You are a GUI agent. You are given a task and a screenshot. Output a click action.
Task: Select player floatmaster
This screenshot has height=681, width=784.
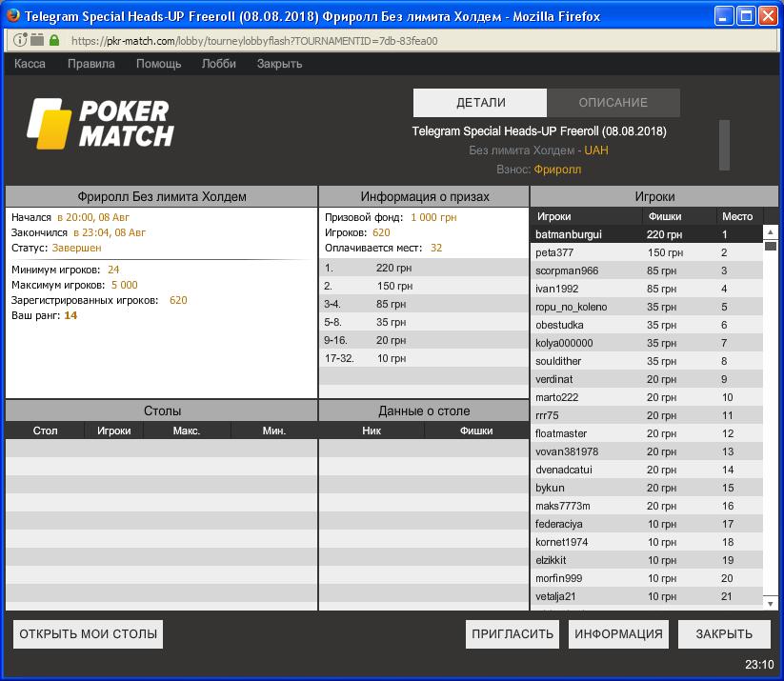point(647,433)
